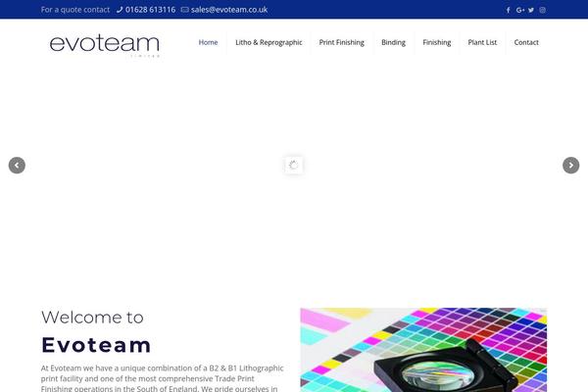Click the evoteam logo
This screenshot has height=392, width=588.
tap(105, 45)
